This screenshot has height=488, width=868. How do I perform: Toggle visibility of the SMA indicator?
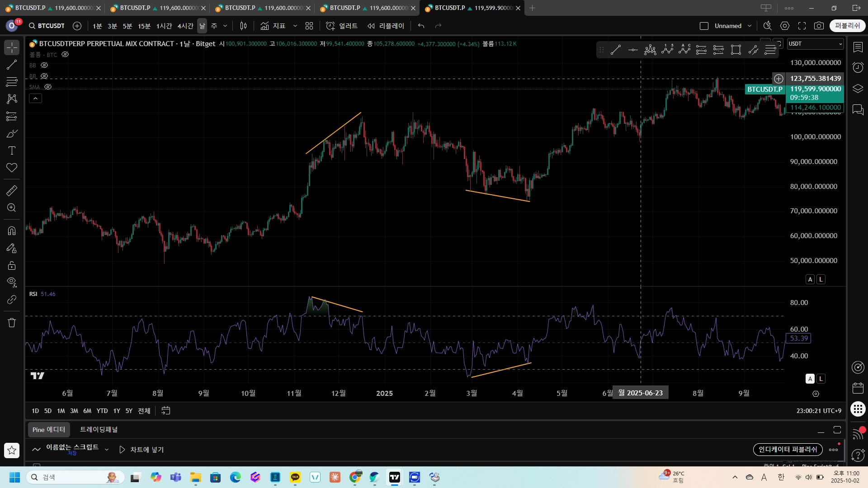tap(48, 87)
